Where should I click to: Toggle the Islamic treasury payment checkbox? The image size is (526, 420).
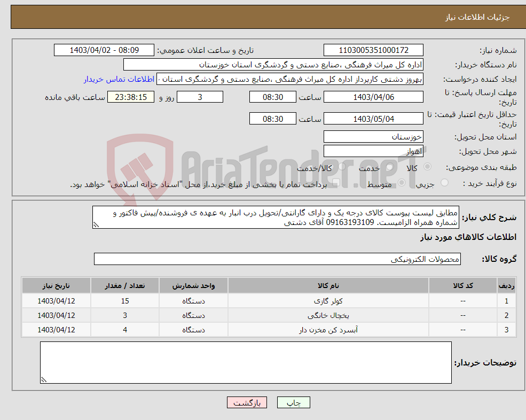point(336,183)
